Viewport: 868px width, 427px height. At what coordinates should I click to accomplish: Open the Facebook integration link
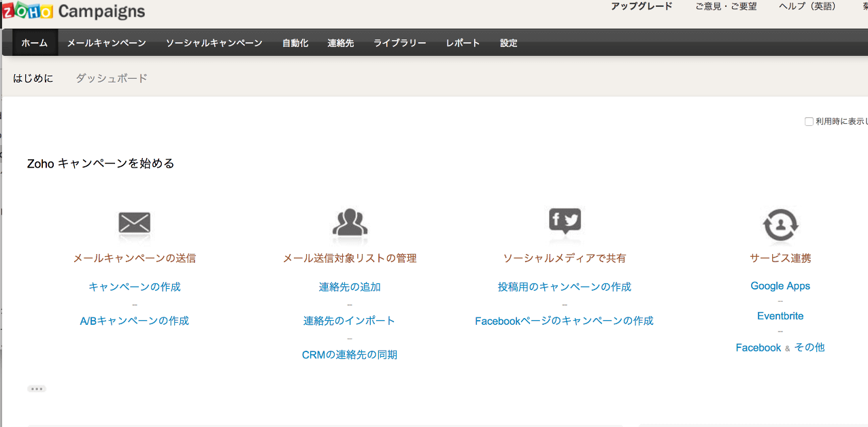click(x=758, y=347)
